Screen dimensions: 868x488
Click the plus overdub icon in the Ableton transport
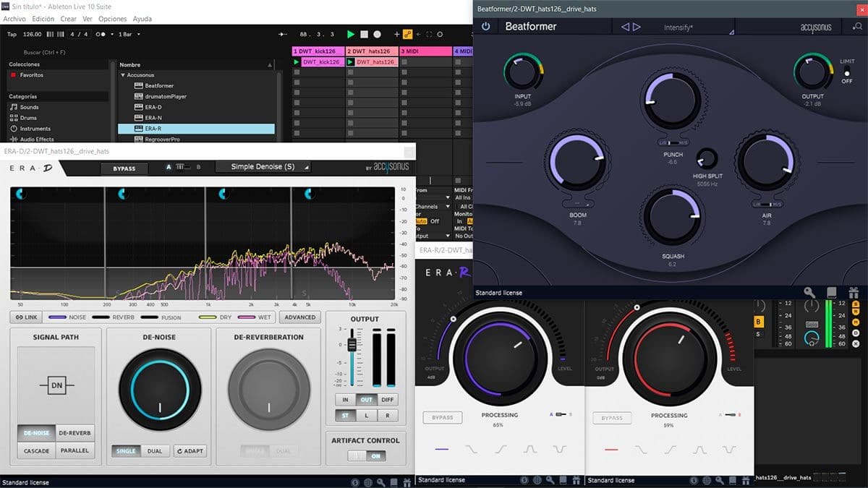click(396, 34)
